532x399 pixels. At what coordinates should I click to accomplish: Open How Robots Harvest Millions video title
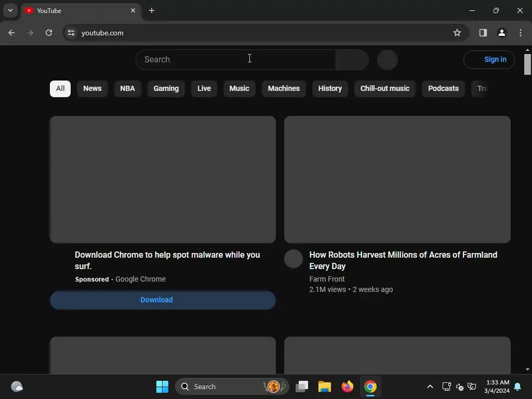click(403, 260)
